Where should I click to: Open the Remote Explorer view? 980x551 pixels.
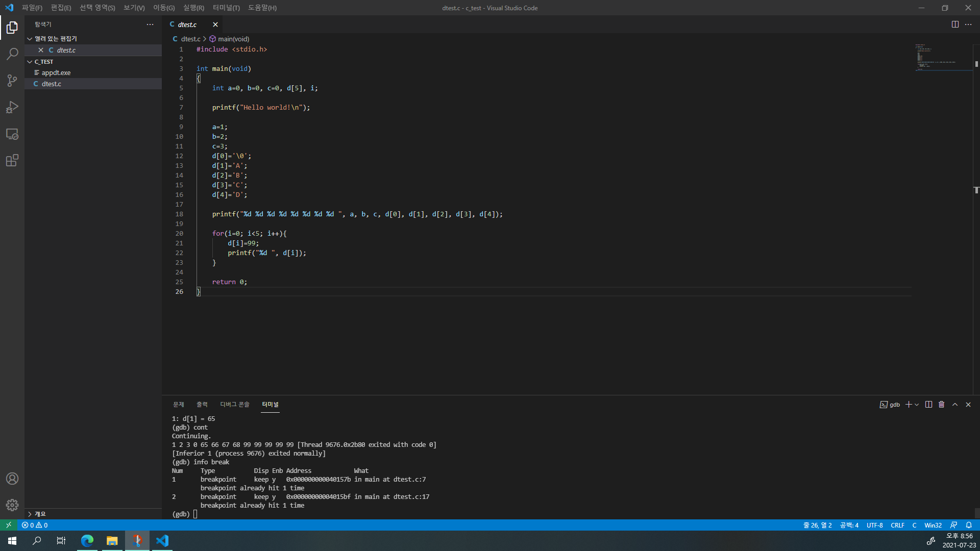[x=12, y=134]
